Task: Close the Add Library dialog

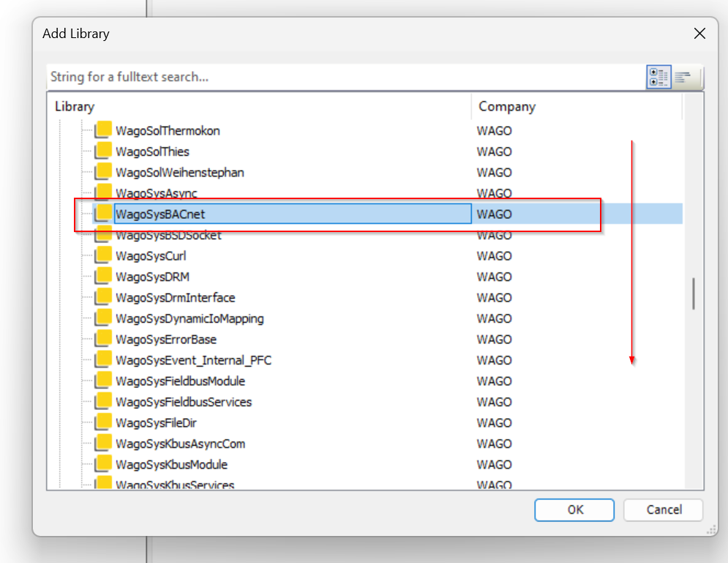Action: [699, 34]
